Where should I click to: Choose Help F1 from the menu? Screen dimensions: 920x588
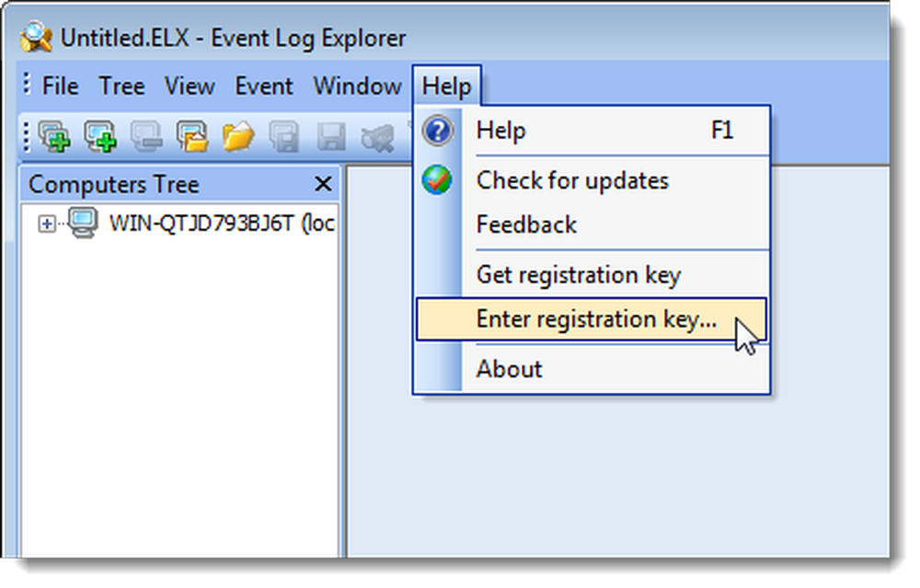(592, 131)
